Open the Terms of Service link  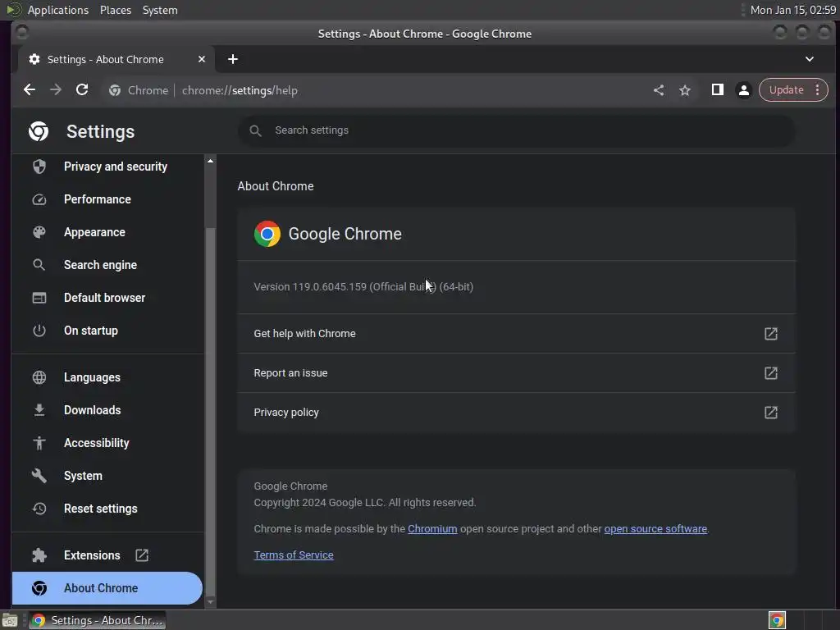point(294,555)
